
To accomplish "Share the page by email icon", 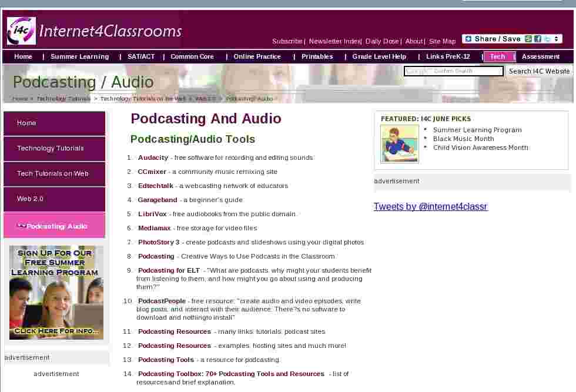I will click(x=528, y=39).
